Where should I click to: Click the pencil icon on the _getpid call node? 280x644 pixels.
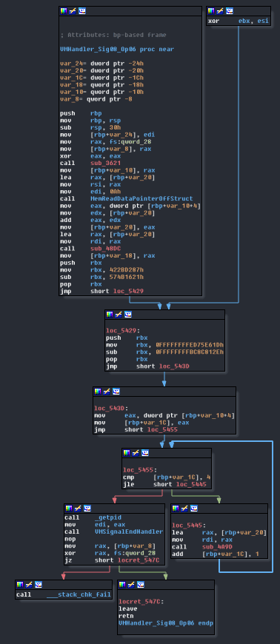pos(78,509)
